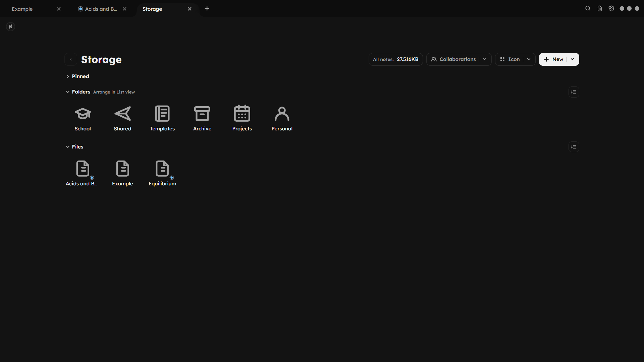Open the Personal folder
Viewport: 644px width, 362px height.
(281, 118)
